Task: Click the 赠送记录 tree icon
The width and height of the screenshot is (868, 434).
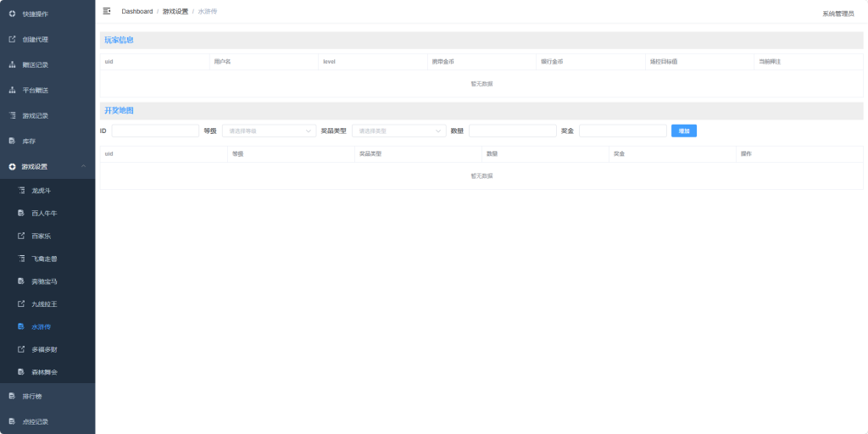Action: pos(12,64)
